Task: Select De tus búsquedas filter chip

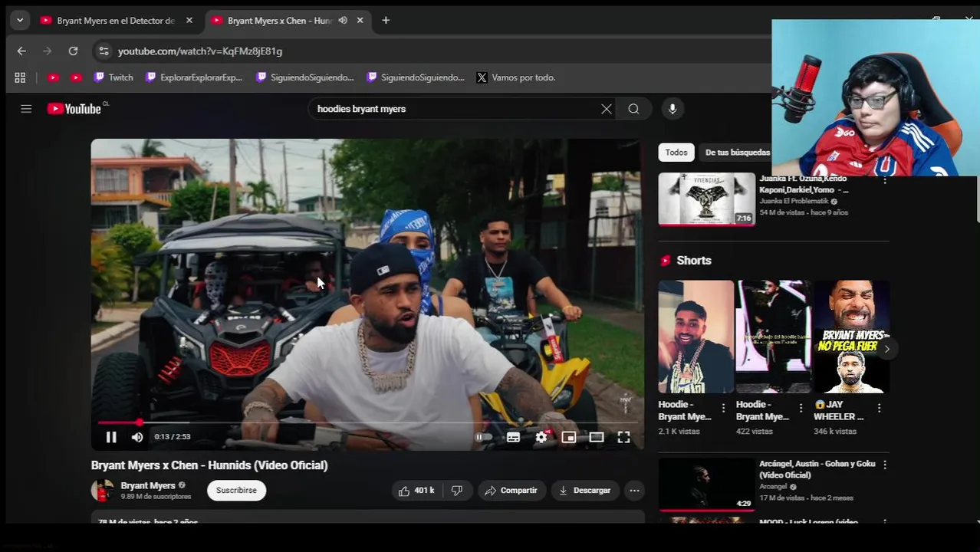Action: click(737, 153)
